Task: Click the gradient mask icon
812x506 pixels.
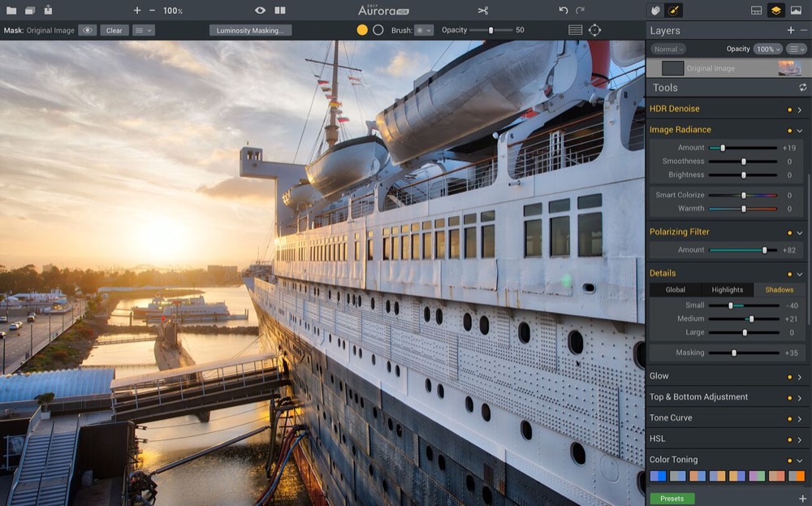Action: point(575,30)
